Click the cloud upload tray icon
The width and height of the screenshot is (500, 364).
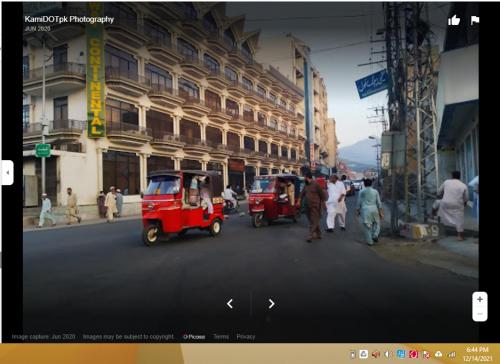pyautogui.click(x=438, y=354)
